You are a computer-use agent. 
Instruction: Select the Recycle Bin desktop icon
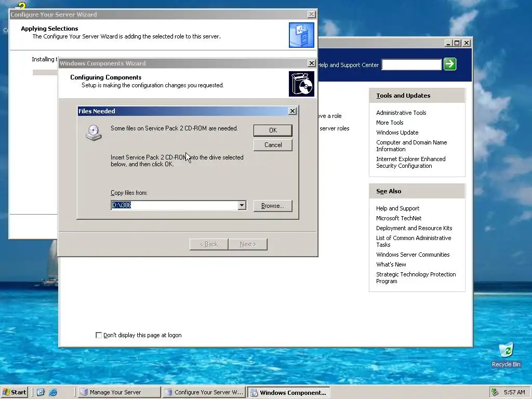(x=506, y=355)
